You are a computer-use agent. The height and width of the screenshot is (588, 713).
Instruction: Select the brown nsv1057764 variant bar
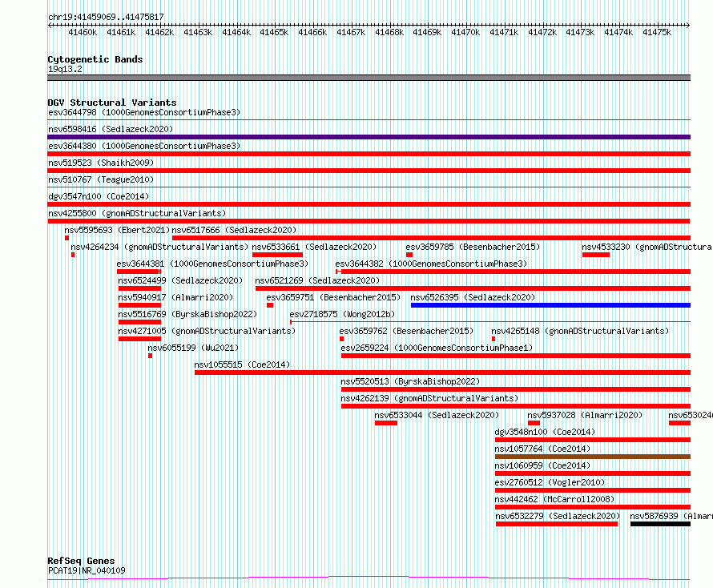pos(593,457)
